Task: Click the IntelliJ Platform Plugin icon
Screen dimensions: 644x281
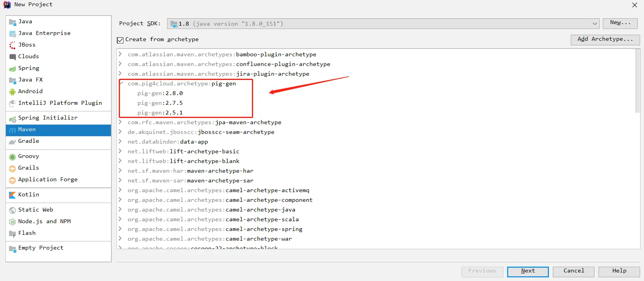Action: pyautogui.click(x=12, y=103)
